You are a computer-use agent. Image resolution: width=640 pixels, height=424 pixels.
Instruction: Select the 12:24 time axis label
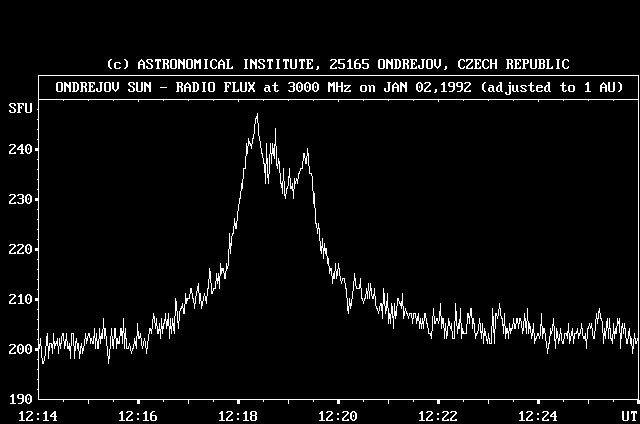pyautogui.click(x=540, y=414)
